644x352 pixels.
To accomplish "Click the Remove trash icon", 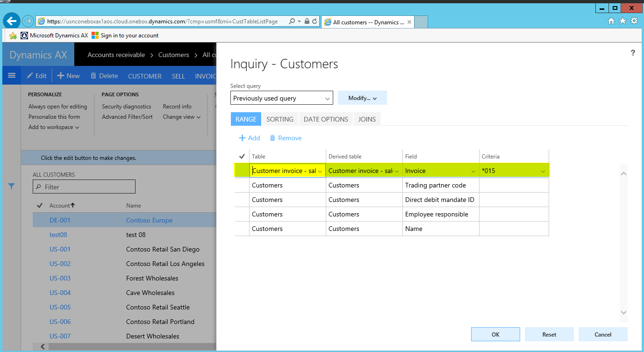I will click(272, 138).
